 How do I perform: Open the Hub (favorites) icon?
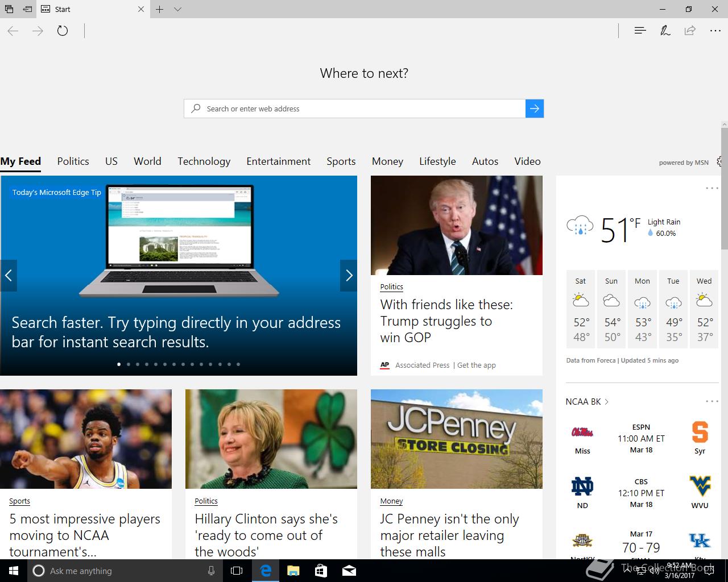tap(640, 31)
